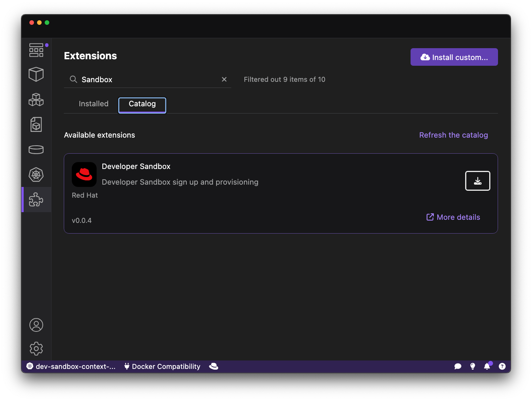The image size is (532, 401).
Task: Click the Red Hat logo thumbnail
Action: 84,174
